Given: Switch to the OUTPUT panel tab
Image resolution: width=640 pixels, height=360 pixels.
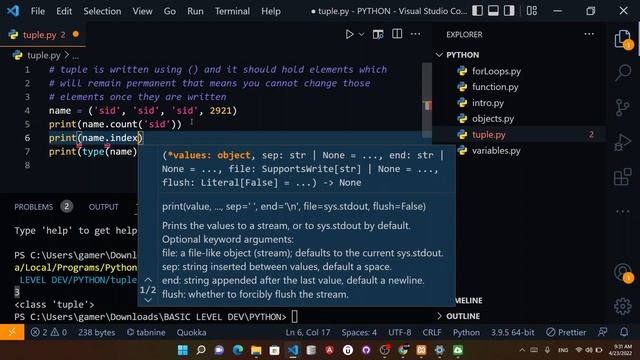Looking at the screenshot, I should [103, 207].
